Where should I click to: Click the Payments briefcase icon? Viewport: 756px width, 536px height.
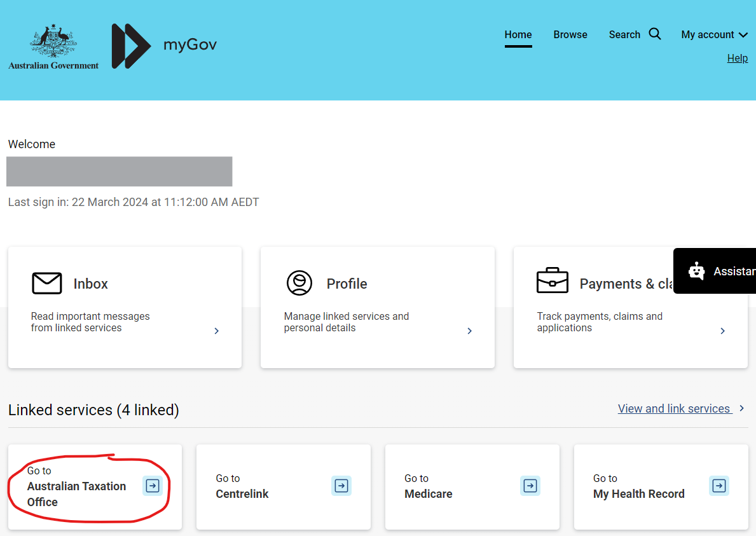pos(552,280)
